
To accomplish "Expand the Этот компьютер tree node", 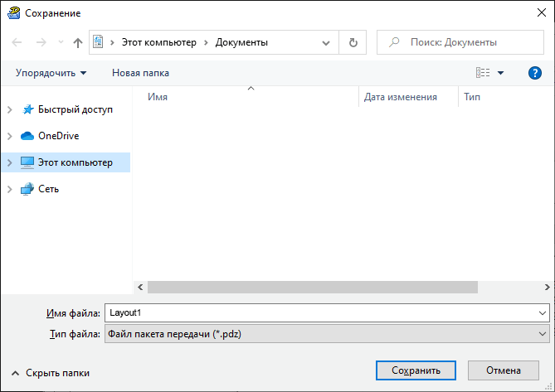I will tap(10, 162).
